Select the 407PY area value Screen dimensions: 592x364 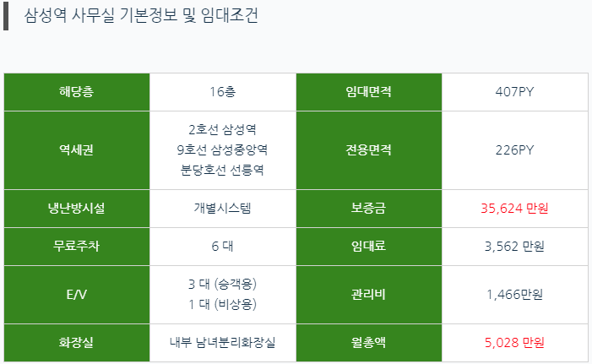514,92
